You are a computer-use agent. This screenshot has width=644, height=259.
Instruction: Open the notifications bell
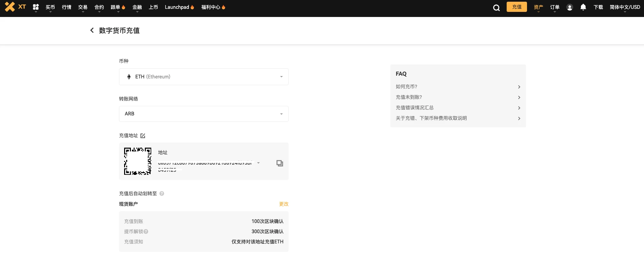(x=583, y=7)
